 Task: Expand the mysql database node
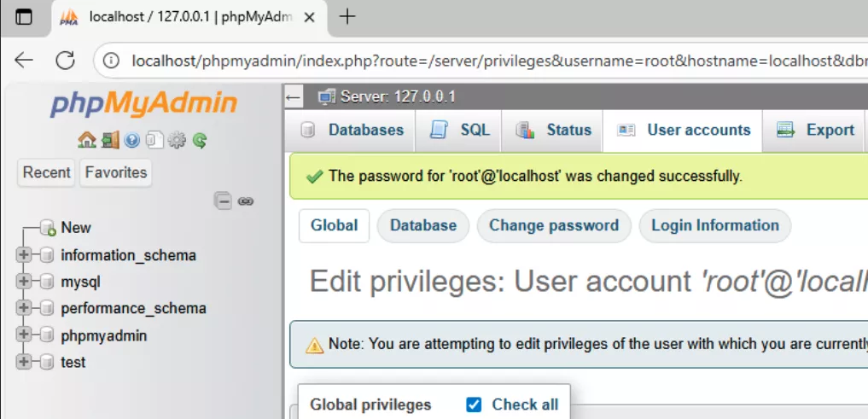click(x=23, y=282)
